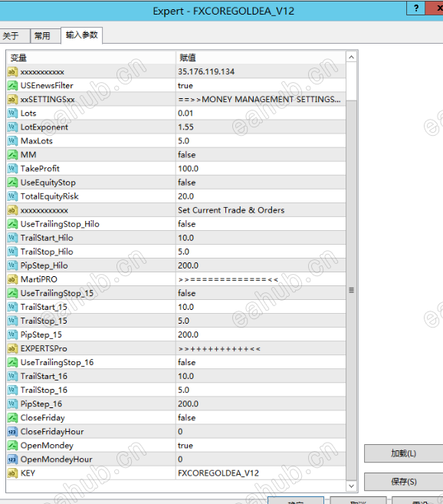Click the boolean icon next to OpenMondey
443x504 pixels.
(x=12, y=445)
